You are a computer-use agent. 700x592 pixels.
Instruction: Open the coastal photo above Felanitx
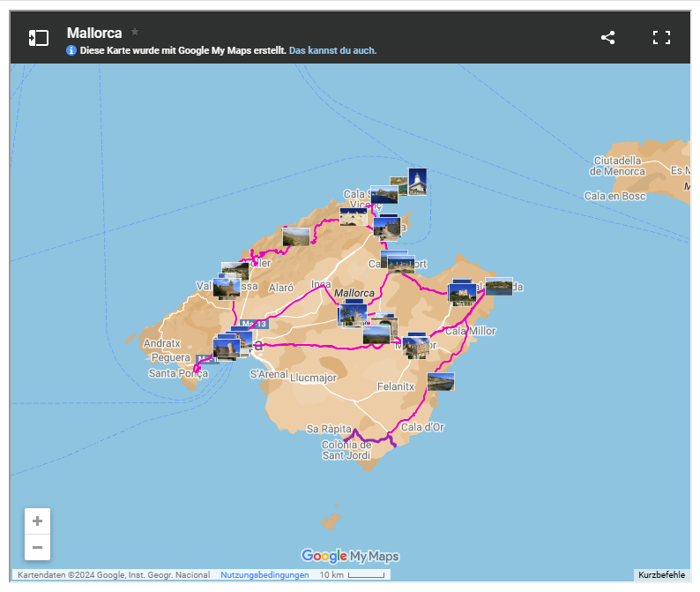441,381
